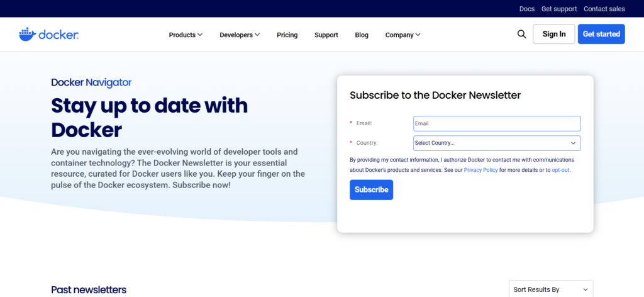Open site search via magnifying glass icon
Viewport: 644px width, 297px height.
(x=521, y=35)
